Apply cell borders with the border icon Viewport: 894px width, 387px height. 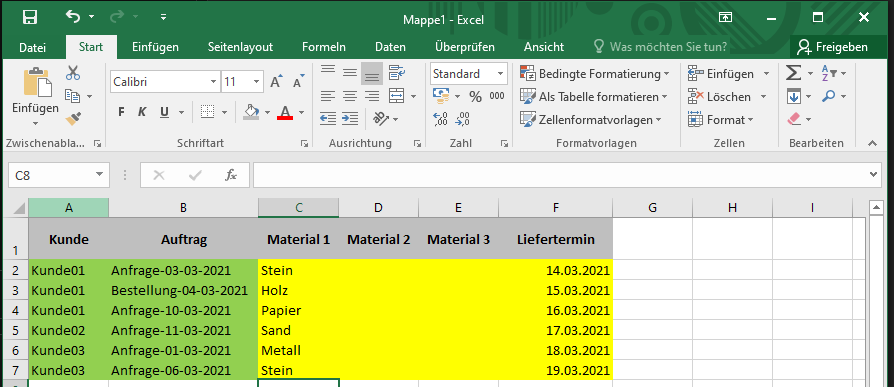(x=208, y=112)
